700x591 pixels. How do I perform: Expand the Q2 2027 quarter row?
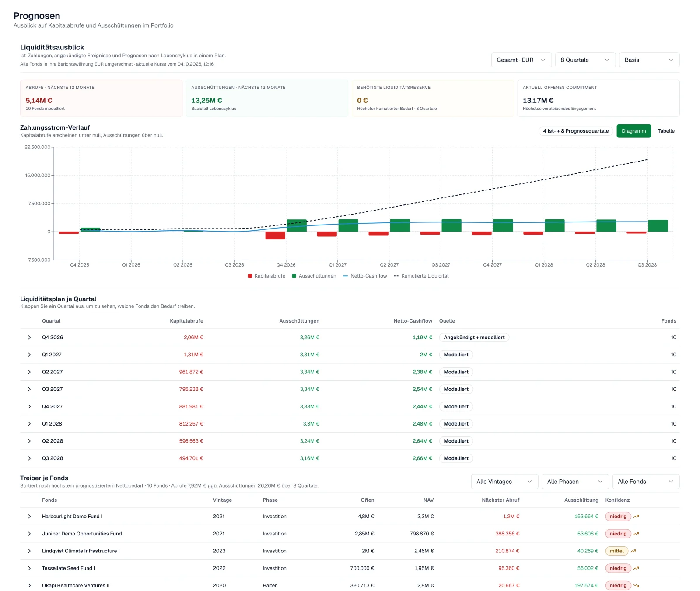(x=29, y=372)
